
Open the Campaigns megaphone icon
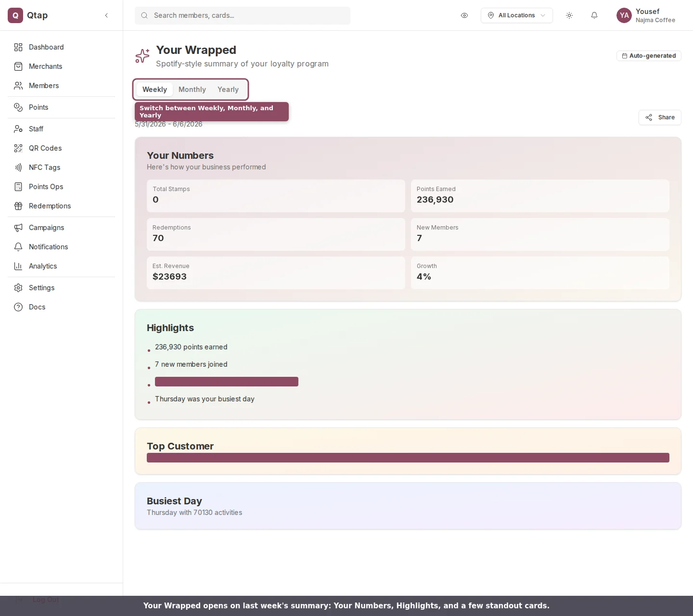click(18, 228)
